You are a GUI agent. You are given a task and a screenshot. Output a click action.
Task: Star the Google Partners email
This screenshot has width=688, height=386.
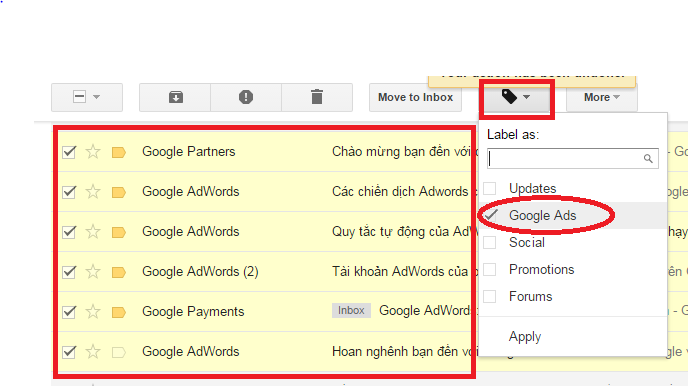93,152
